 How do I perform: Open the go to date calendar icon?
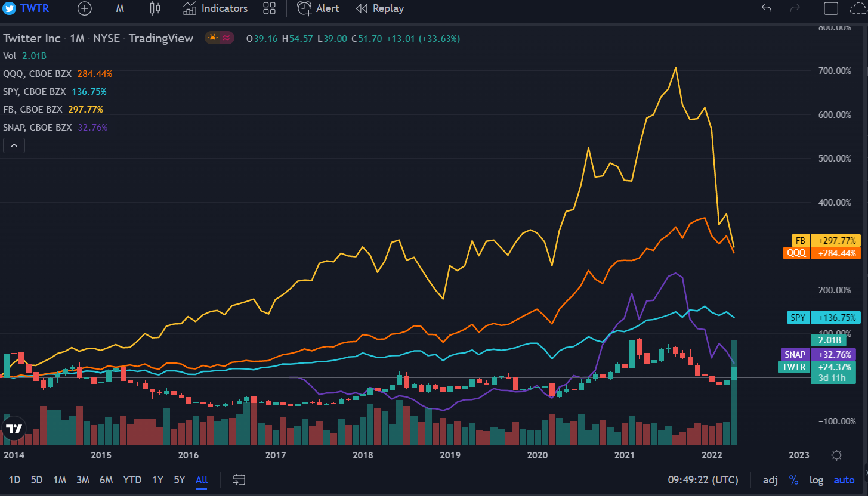pyautogui.click(x=239, y=480)
